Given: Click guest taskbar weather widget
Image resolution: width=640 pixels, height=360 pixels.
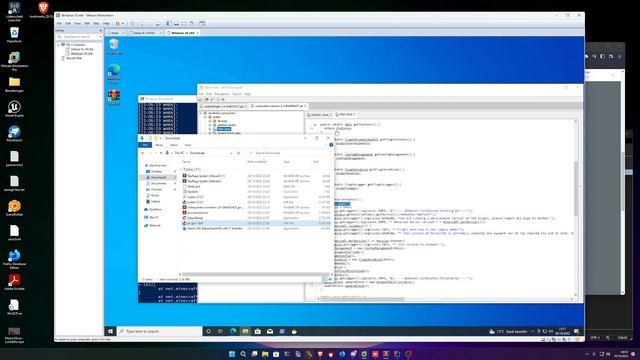Looking at the screenshot, I should [508, 331].
